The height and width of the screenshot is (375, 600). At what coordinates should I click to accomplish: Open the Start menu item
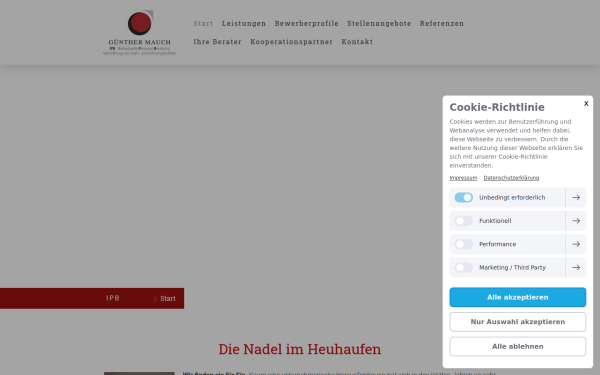click(x=203, y=23)
